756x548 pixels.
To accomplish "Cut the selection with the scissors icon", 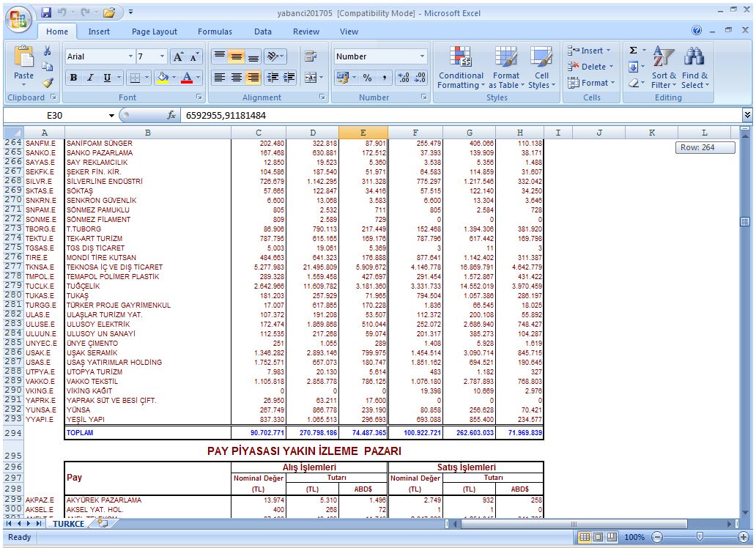I will point(47,51).
